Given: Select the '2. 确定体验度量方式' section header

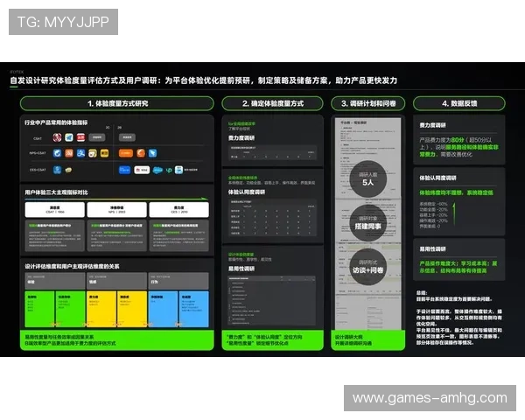Looking at the screenshot, I should click(272, 103).
